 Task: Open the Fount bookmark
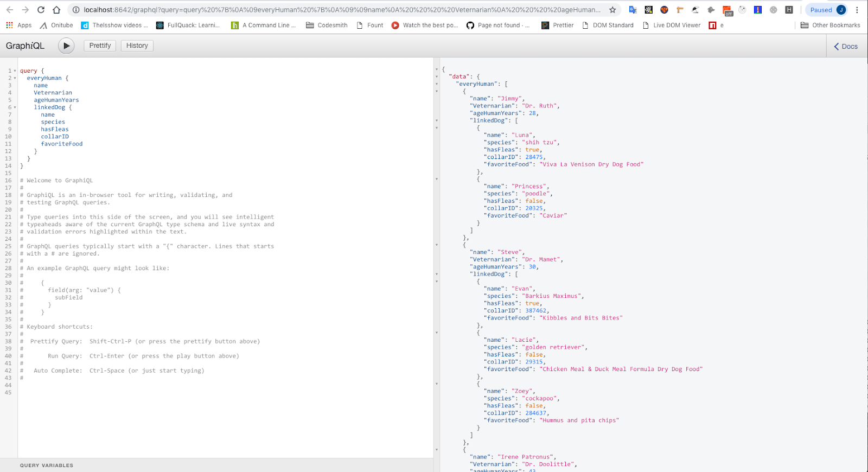click(x=370, y=25)
